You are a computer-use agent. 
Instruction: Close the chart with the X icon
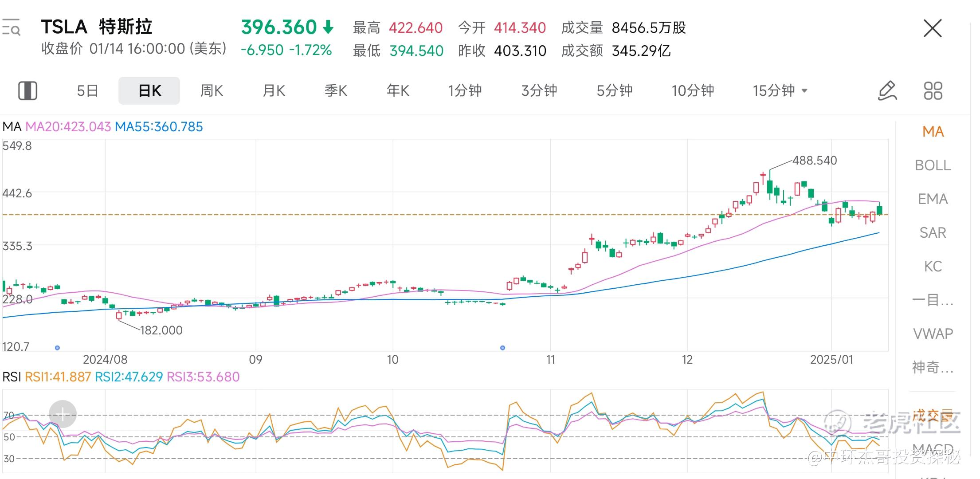pos(932,28)
